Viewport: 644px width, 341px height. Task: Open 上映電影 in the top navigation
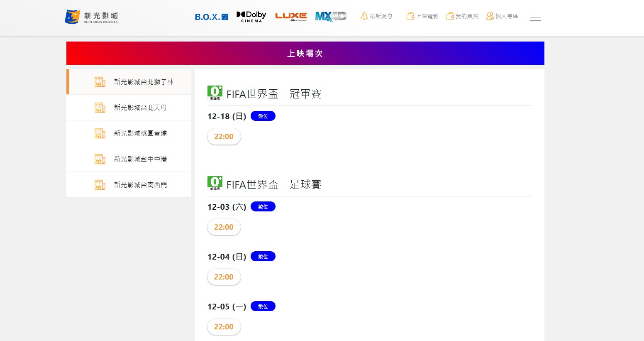click(422, 16)
